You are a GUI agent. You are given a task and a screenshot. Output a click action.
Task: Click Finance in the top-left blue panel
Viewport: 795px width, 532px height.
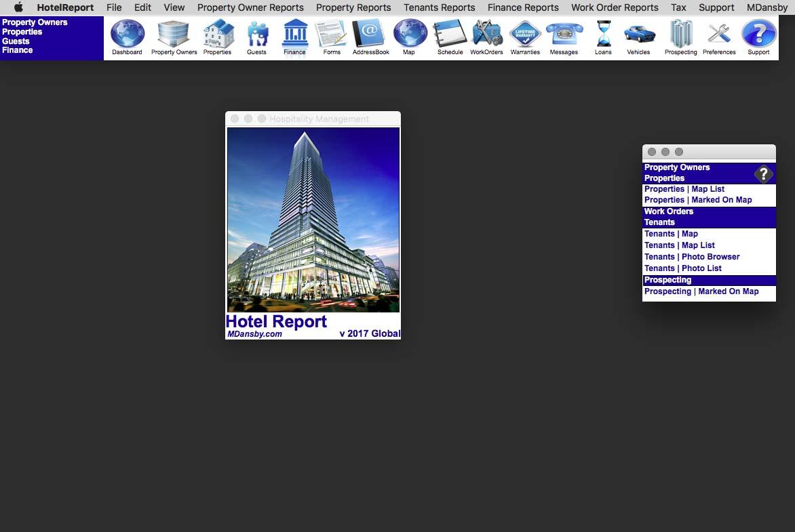[x=17, y=50]
